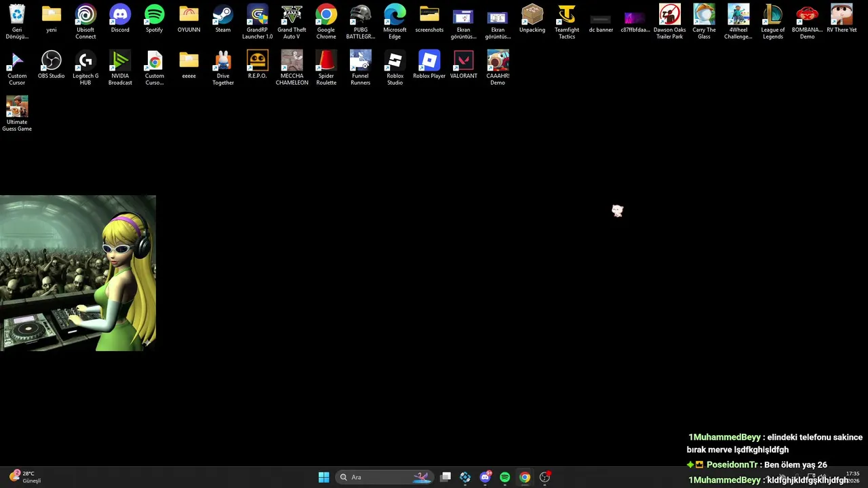The height and width of the screenshot is (488, 868).
Task: Select the Roblox Studio shortcut
Action: coord(395,67)
